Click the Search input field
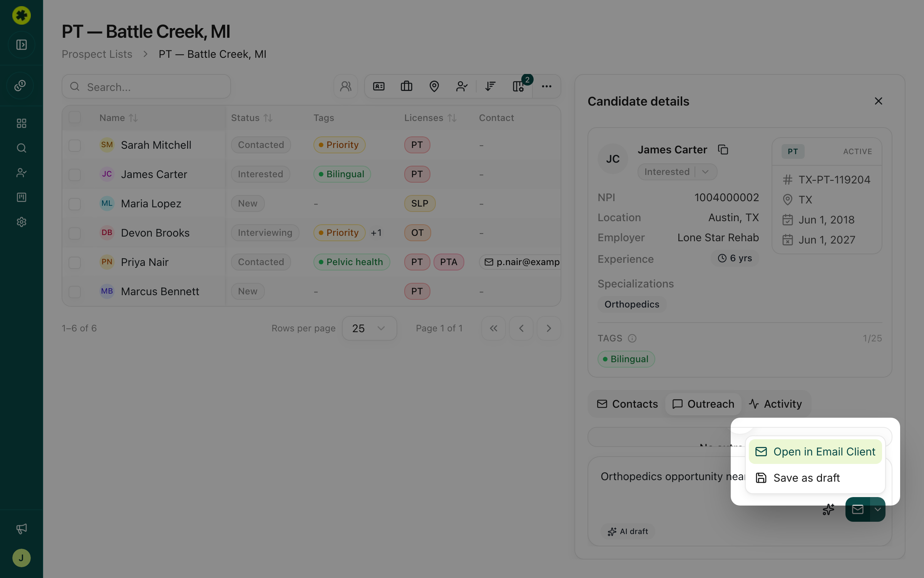Image resolution: width=924 pixels, height=578 pixels. coord(146,86)
